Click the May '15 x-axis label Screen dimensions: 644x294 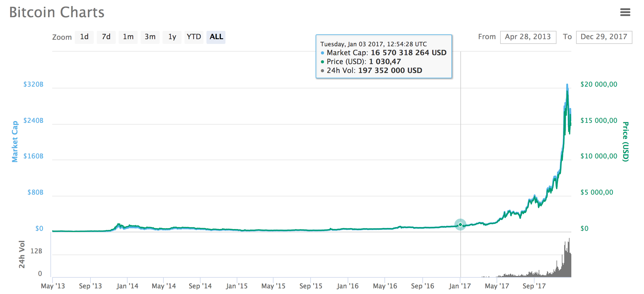(273, 286)
